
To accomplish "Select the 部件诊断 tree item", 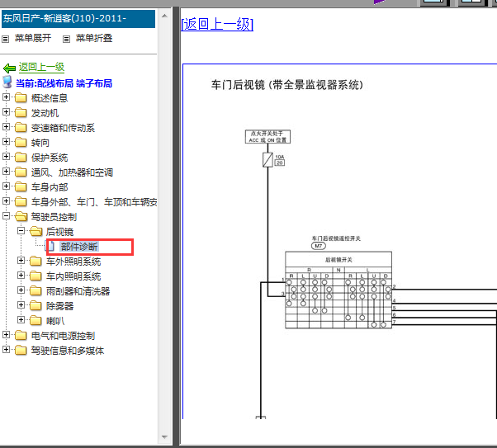I will (79, 247).
